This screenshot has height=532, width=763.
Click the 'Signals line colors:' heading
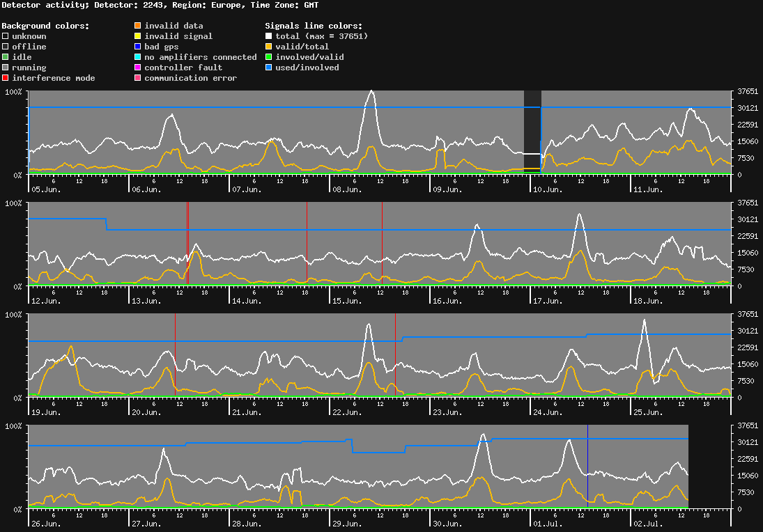tap(314, 26)
